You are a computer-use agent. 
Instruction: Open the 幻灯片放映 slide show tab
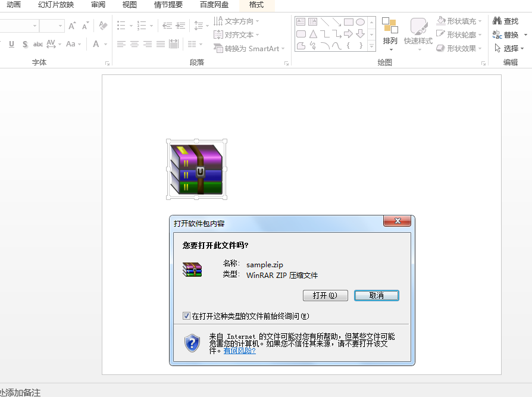click(56, 5)
